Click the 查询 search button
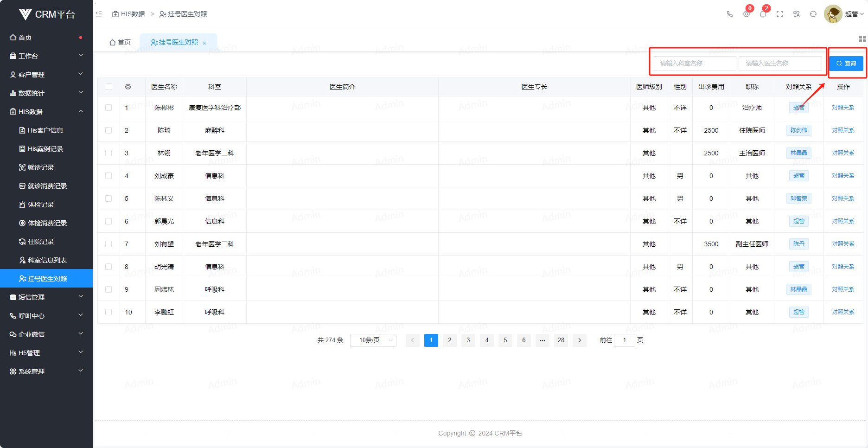The width and height of the screenshot is (868, 448). (846, 64)
